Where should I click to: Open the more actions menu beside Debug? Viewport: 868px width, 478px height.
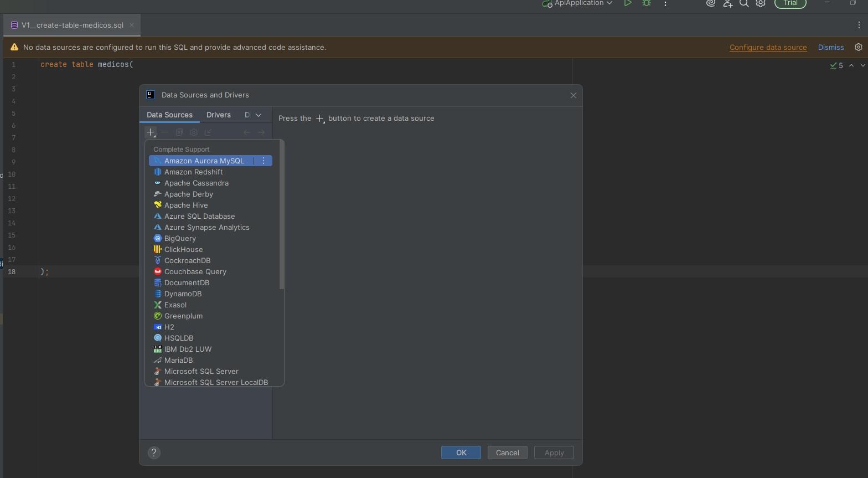665,3
